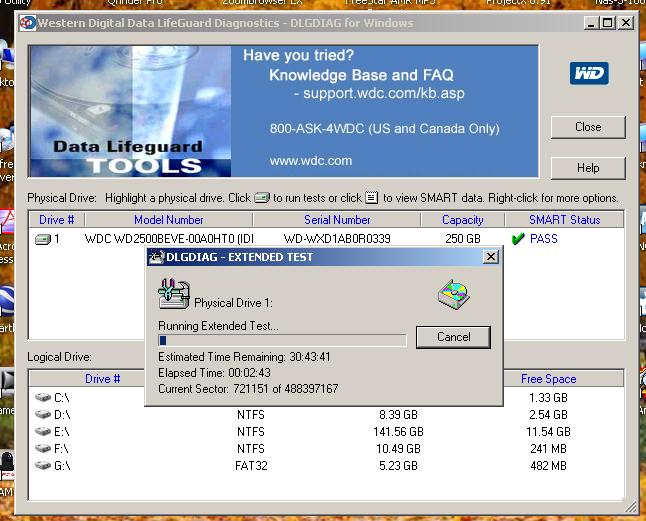This screenshot has width=646, height=521.
Task: Select the PASS SMART status text
Action: point(544,239)
